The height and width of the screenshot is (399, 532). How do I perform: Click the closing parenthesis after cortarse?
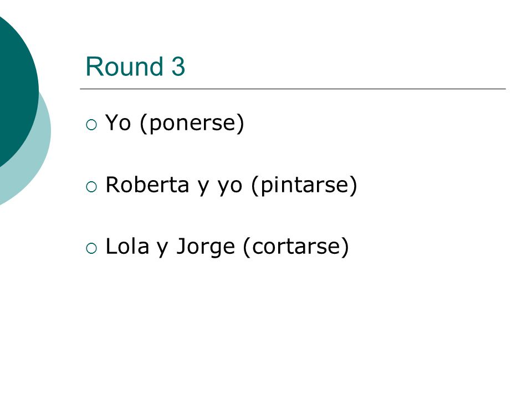coord(345,247)
